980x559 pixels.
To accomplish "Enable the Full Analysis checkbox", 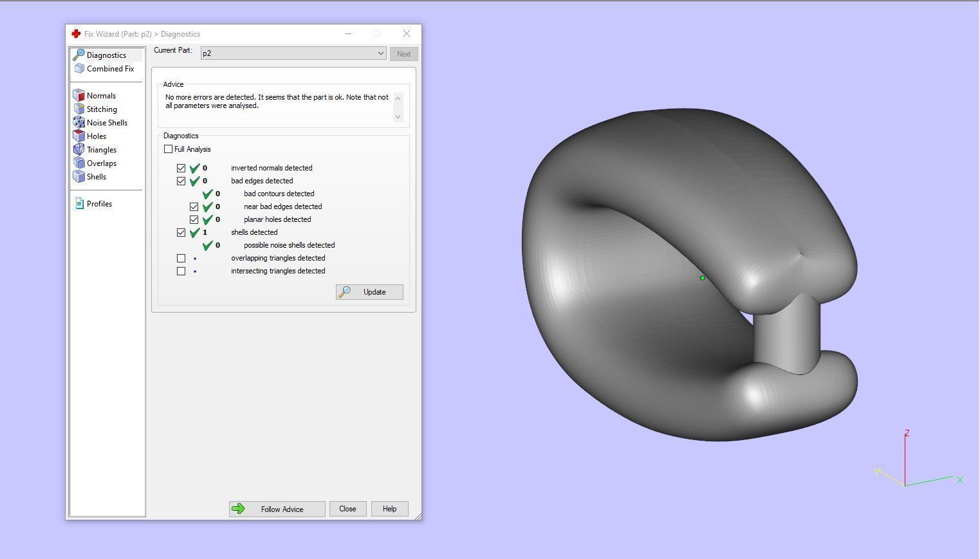I will pos(169,149).
